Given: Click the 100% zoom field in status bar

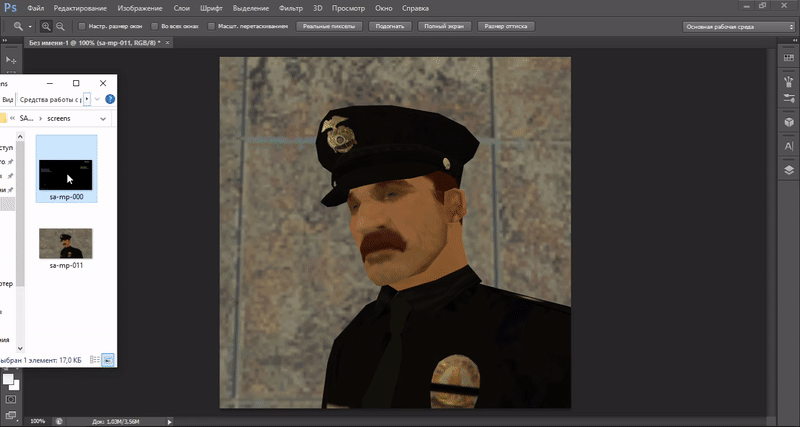Looking at the screenshot, I should (x=37, y=421).
